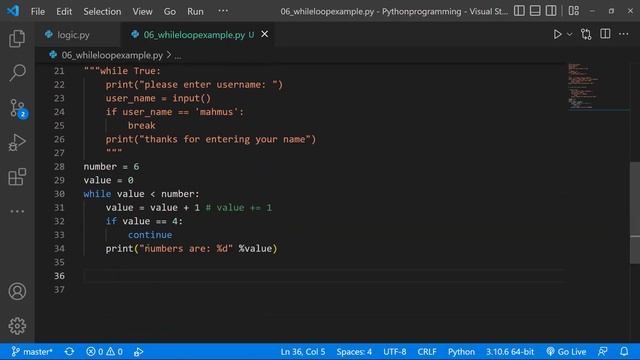Click the debug launch icon in status bar
Image resolution: width=640 pixels, height=360 pixels.
tap(138, 351)
